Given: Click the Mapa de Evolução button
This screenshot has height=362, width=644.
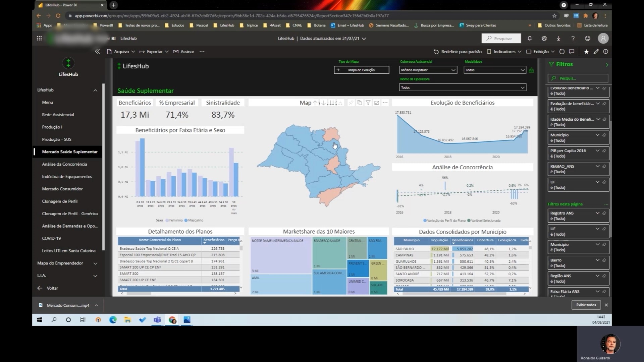Looking at the screenshot, I should [x=361, y=70].
